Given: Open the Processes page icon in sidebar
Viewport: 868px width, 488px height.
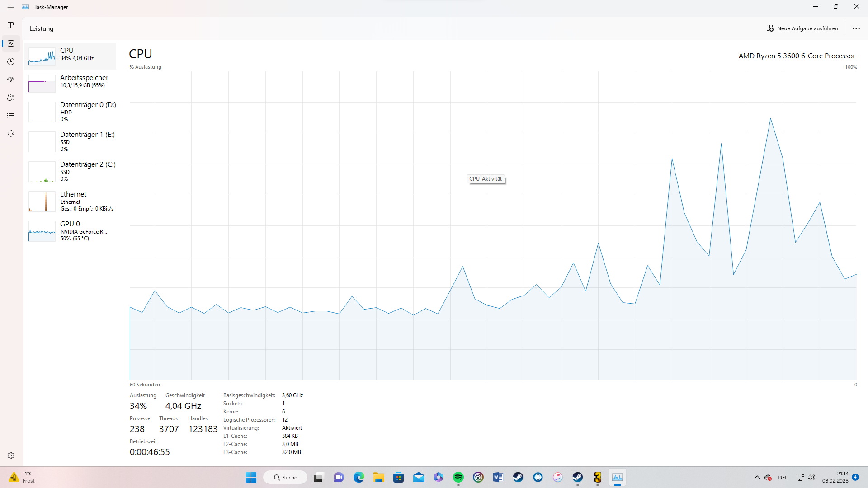Looking at the screenshot, I should click(x=11, y=25).
